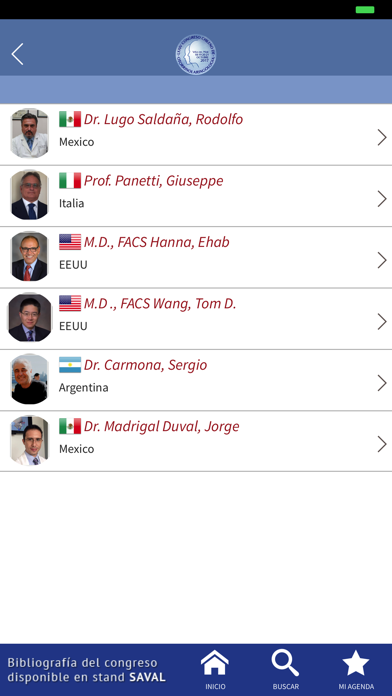392x696 pixels.
Task: Expand Prof. Panetti row chevron
Action: pos(382,199)
